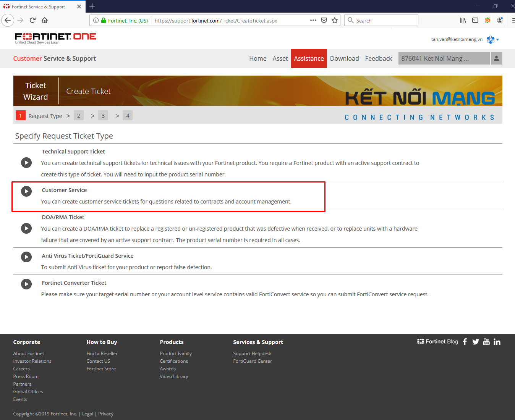515x420 pixels.
Task: Open Support Helpdesk footer link
Action: 253,354
